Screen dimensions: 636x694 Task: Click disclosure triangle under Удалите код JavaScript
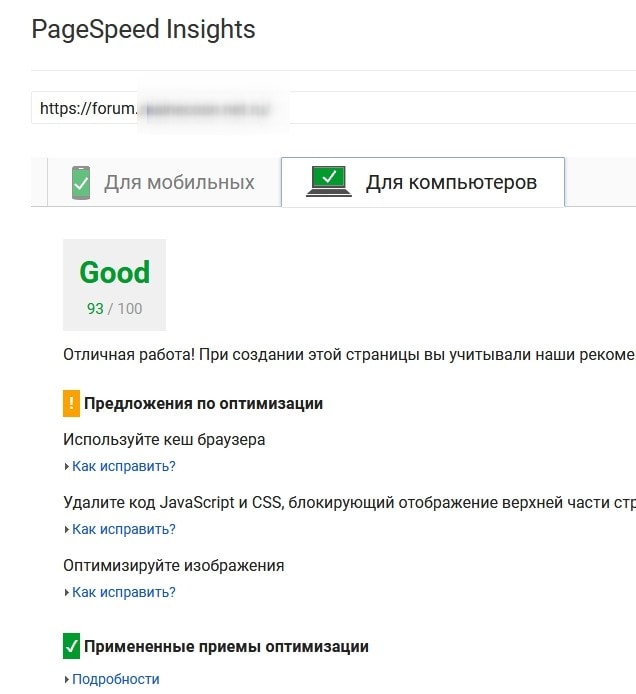pos(66,529)
